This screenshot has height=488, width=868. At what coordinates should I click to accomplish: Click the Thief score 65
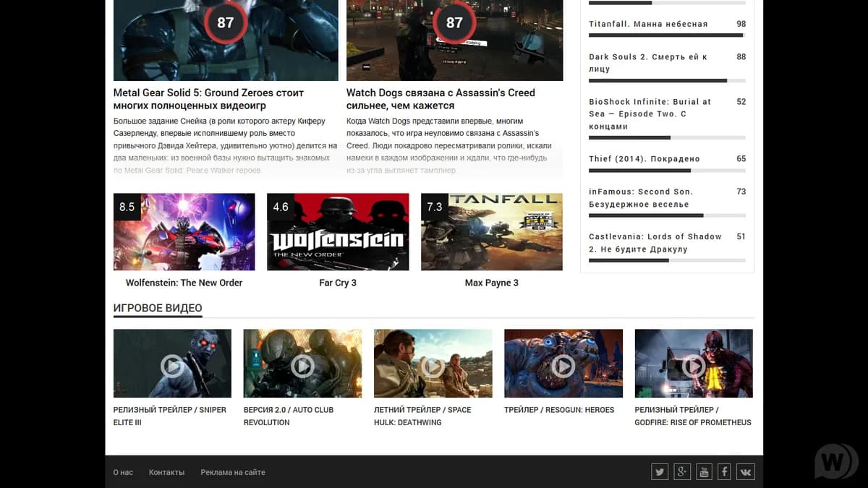tap(741, 159)
